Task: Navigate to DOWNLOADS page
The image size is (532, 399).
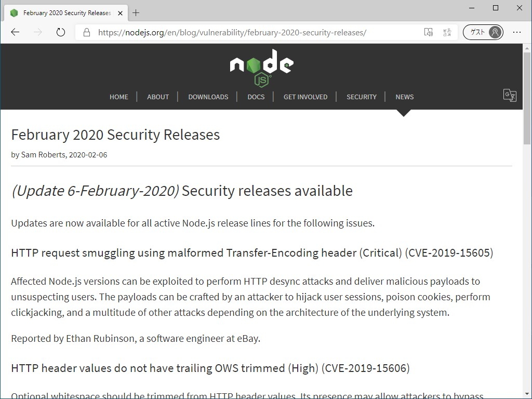Action: click(x=208, y=97)
